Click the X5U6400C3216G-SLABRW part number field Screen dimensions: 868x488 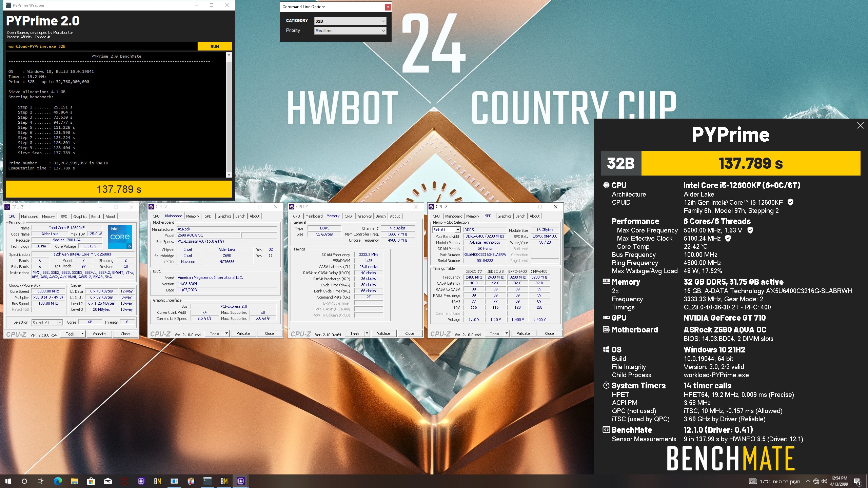(x=485, y=255)
